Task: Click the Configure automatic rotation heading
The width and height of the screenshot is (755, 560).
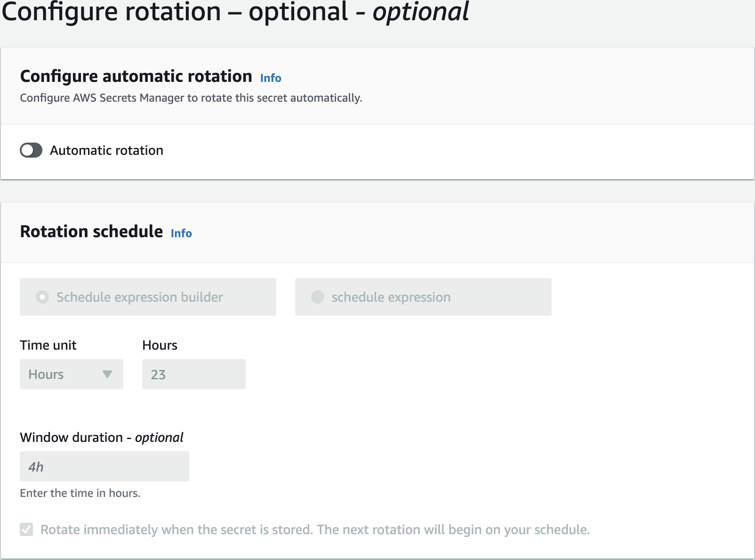Action: [x=136, y=76]
